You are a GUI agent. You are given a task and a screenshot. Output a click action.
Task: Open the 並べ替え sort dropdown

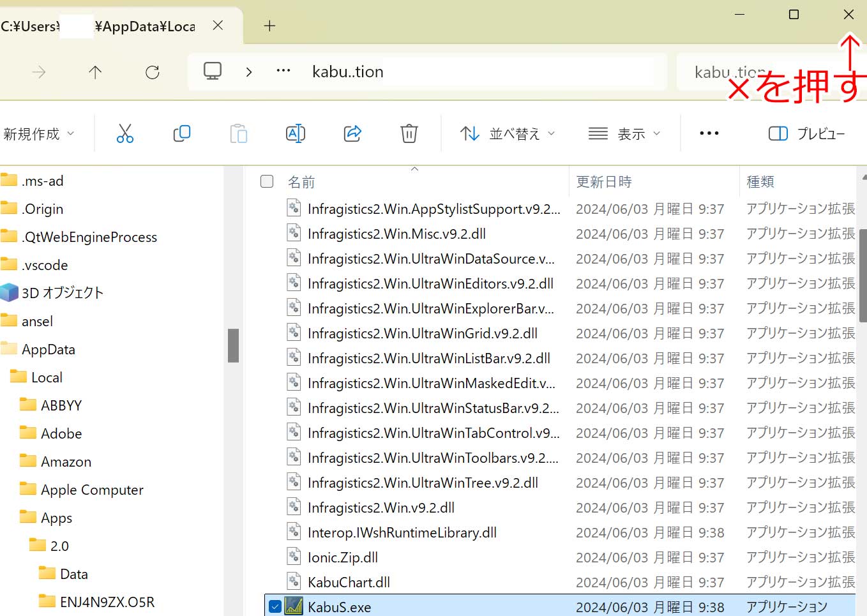pos(508,134)
